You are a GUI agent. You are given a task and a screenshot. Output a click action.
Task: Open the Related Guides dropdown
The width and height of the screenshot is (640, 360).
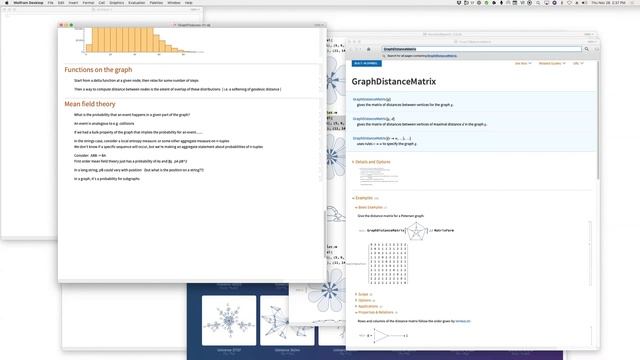pos(552,63)
